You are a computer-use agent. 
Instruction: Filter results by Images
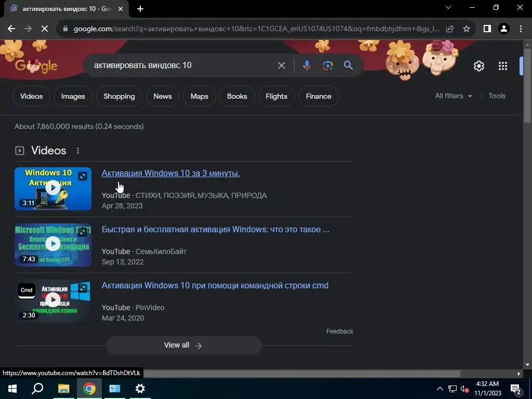tap(73, 96)
